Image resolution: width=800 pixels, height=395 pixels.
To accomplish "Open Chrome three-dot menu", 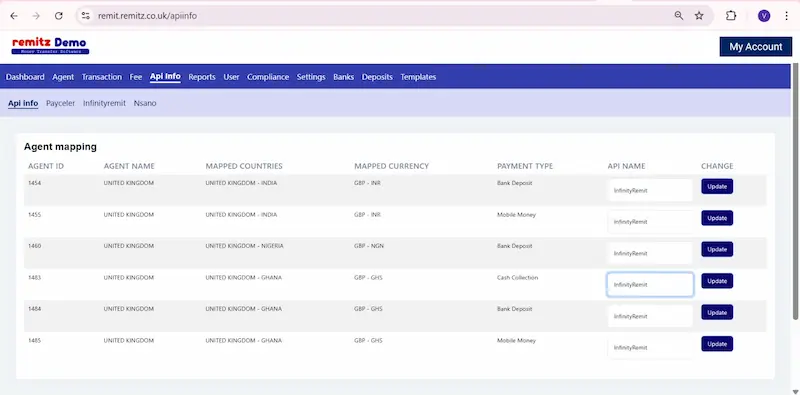I will click(x=787, y=16).
